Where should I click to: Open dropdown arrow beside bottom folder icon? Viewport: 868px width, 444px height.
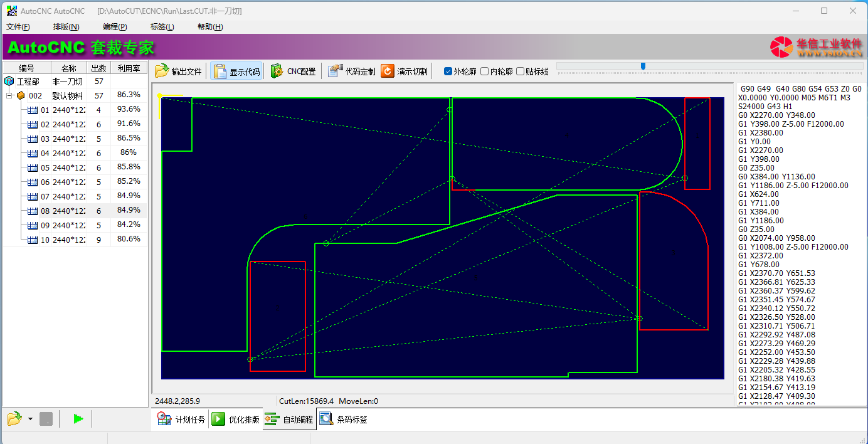click(30, 419)
